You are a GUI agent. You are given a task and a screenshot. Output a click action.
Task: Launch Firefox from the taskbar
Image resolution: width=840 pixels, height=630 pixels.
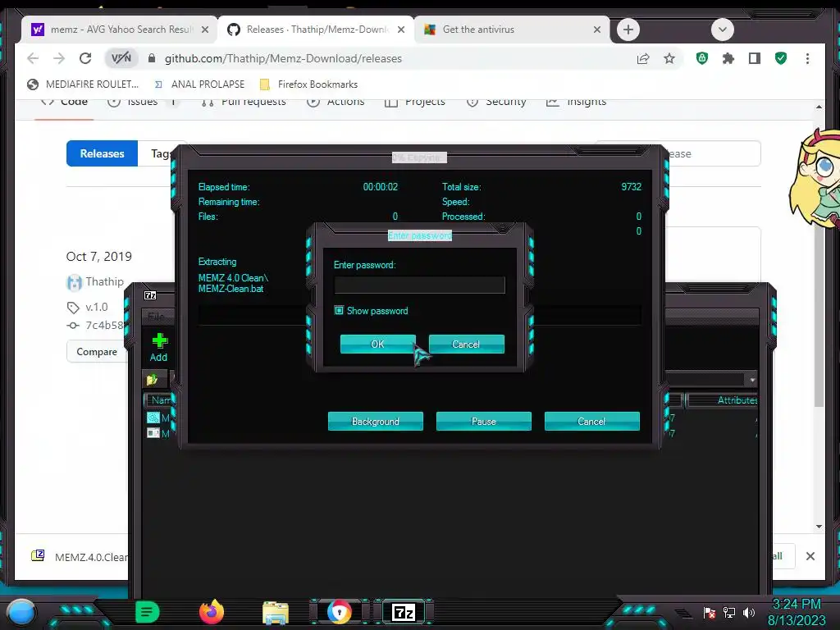pyautogui.click(x=211, y=612)
